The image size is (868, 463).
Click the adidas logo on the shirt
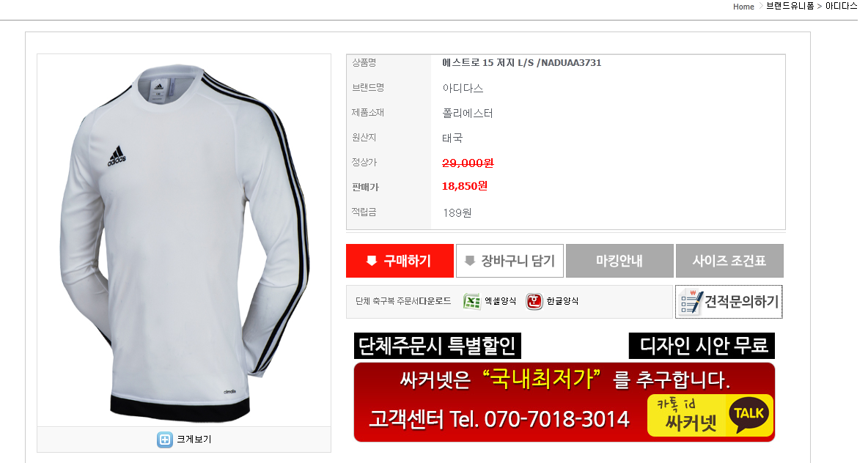117,157
